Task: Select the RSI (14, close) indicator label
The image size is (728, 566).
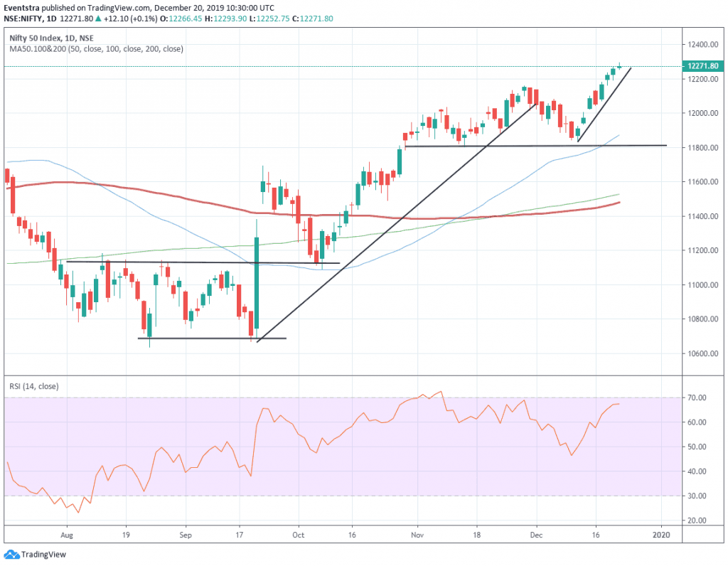Action: coord(34,385)
